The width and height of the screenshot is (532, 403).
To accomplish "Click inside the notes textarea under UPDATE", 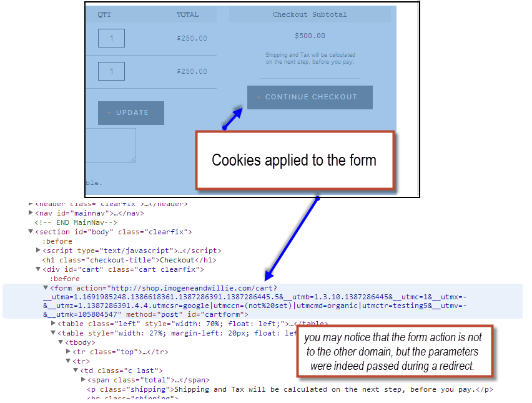I will click(x=111, y=146).
